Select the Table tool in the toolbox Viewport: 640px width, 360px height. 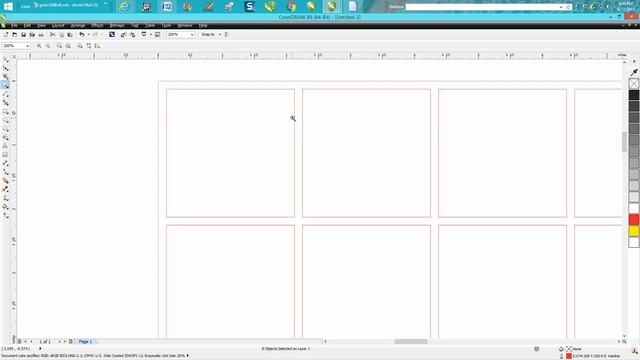tap(5, 155)
